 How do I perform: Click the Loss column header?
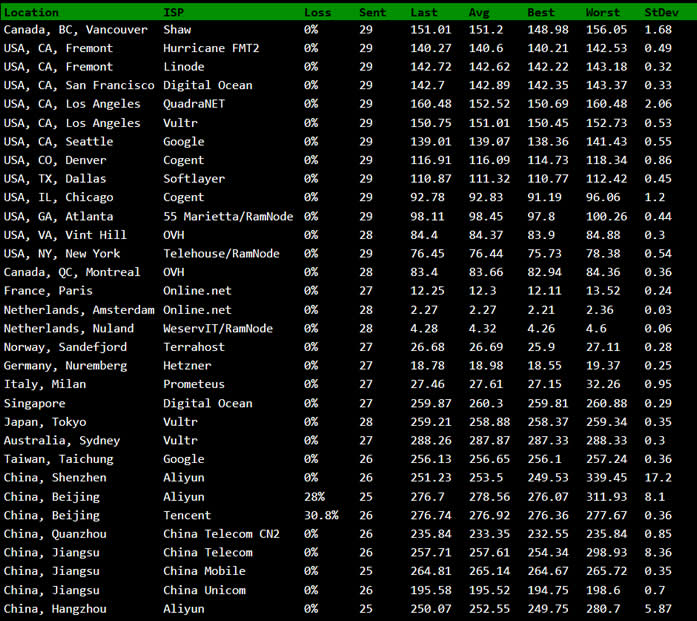click(x=317, y=12)
